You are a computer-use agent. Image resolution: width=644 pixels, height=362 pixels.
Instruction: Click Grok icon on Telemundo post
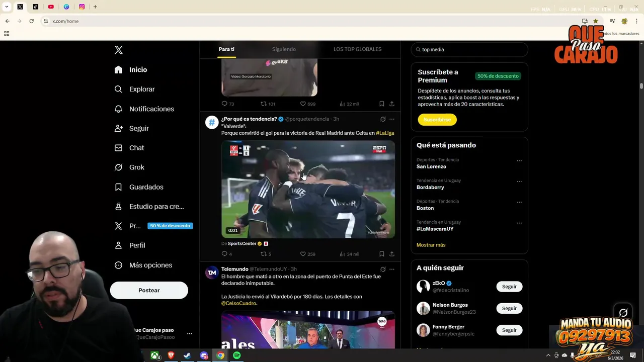[x=383, y=269]
